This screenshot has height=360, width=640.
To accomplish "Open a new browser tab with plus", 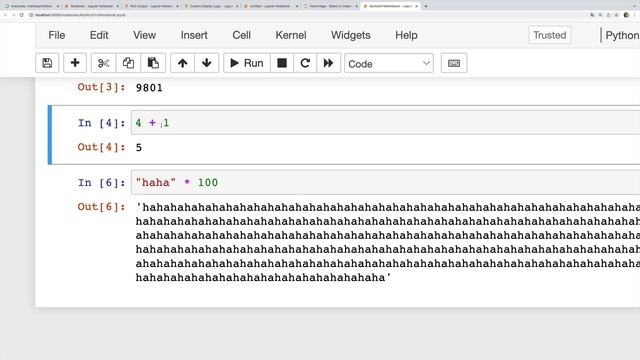I will (x=426, y=6).
